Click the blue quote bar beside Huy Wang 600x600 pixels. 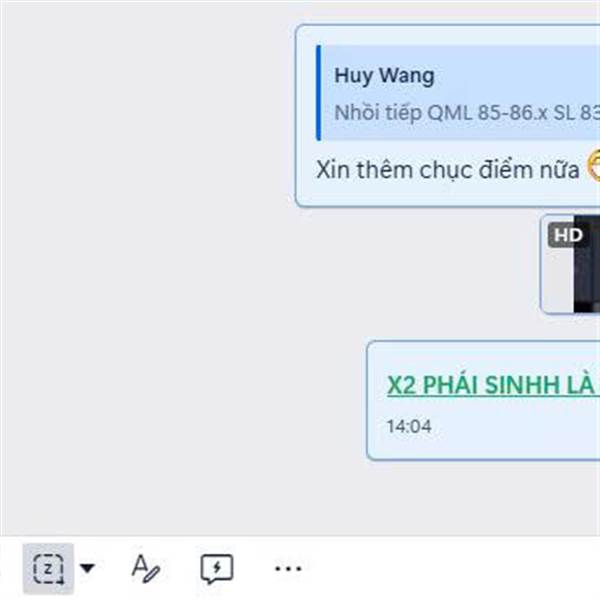pos(318,93)
